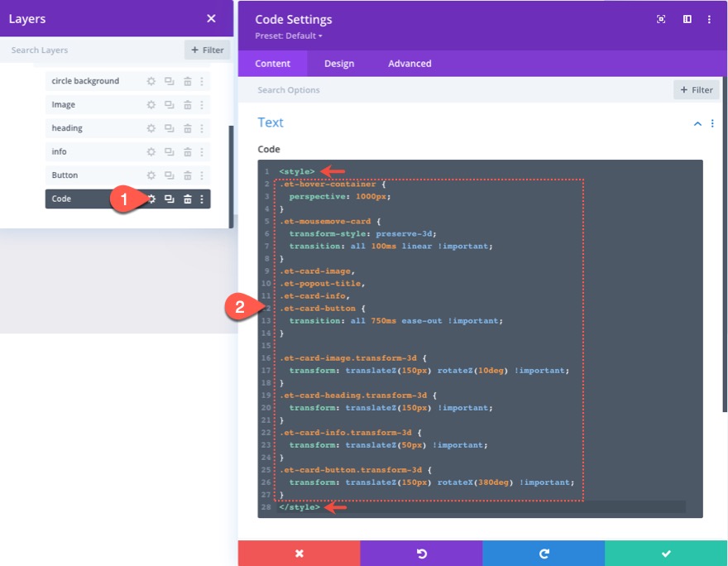Open more options for Button layer
The height and width of the screenshot is (566, 728).
pos(202,175)
